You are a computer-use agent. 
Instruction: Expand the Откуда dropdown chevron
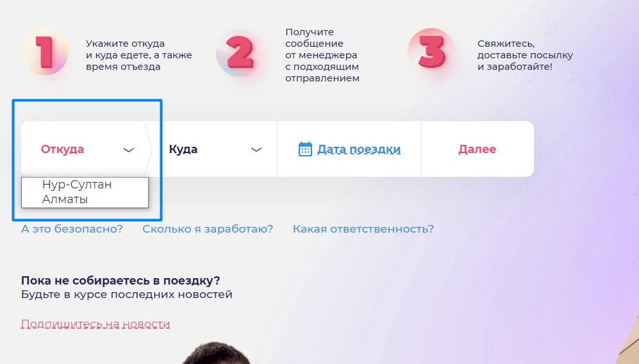(x=129, y=150)
